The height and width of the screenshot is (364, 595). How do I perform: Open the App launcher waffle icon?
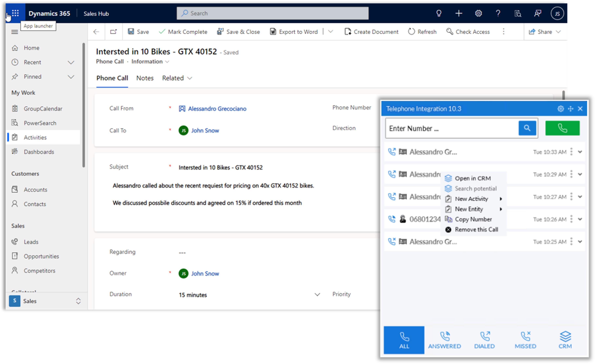15,13
